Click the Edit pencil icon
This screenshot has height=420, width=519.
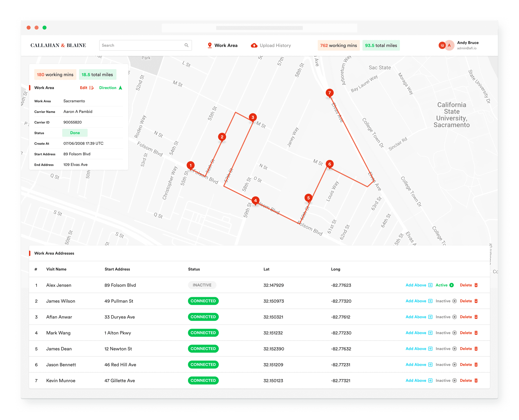(91, 88)
